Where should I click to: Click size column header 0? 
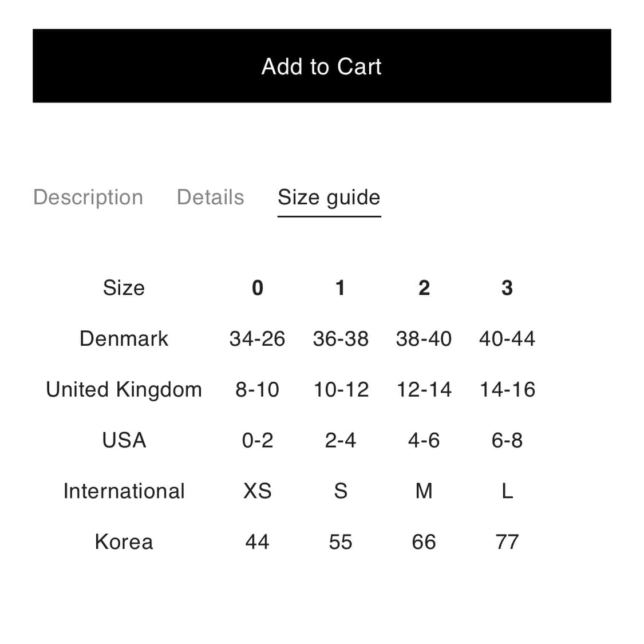pyautogui.click(x=258, y=287)
